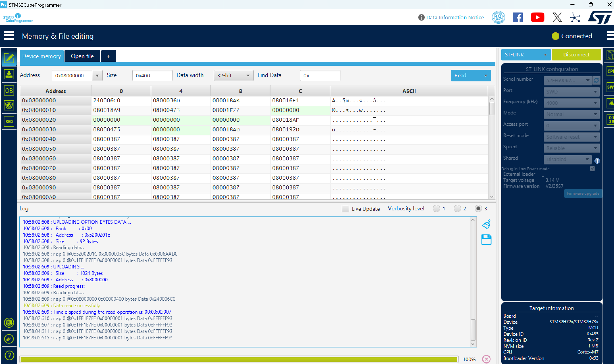Open the YouTube icon in the header
The image size is (614, 364).
click(x=537, y=17)
